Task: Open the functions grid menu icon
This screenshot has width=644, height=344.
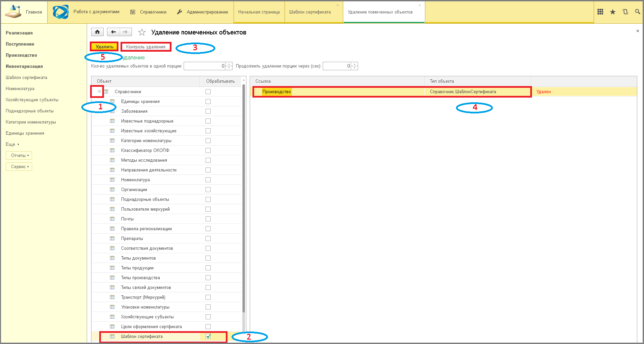Action: [x=600, y=12]
